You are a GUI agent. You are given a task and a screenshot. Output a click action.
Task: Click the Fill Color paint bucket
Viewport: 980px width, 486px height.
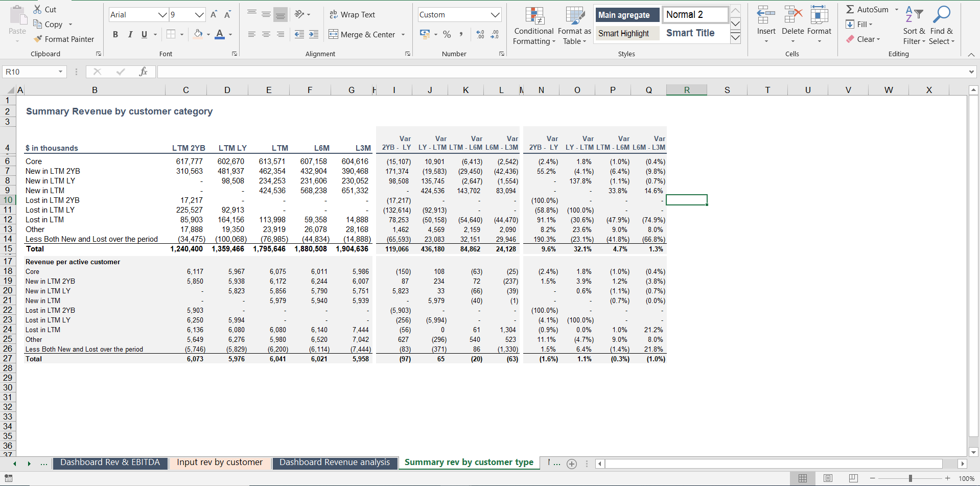198,34
